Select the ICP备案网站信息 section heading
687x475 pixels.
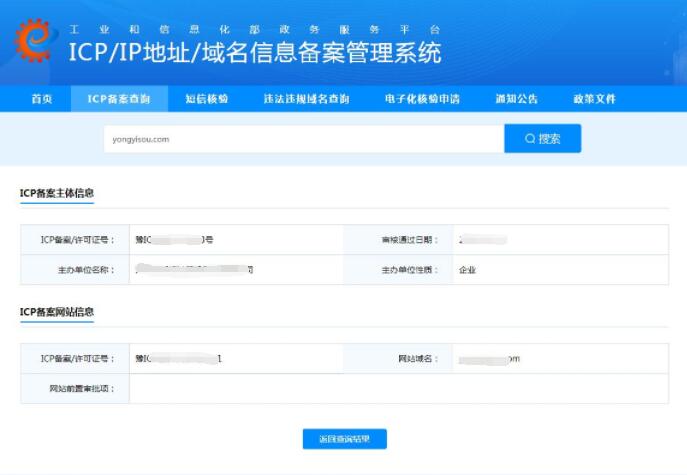57,312
